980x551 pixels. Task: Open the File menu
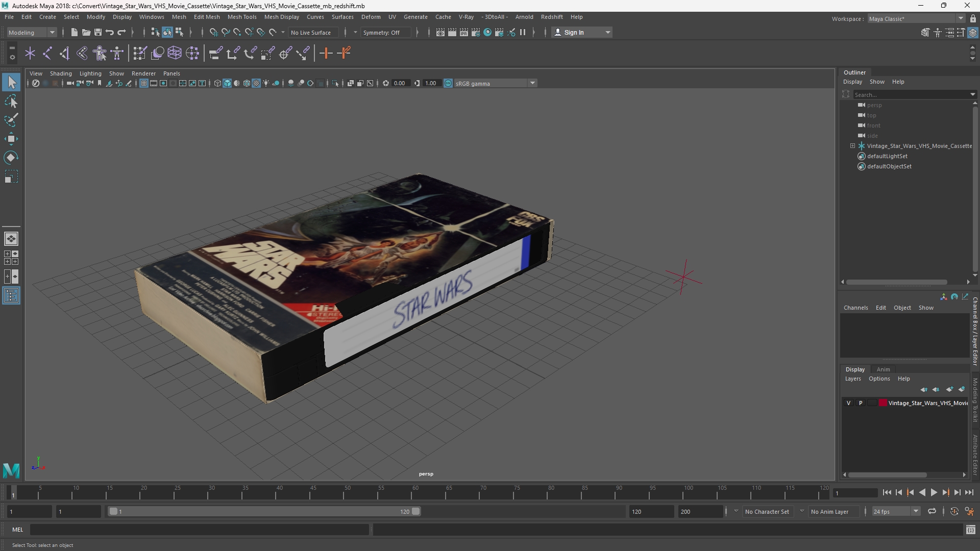[x=9, y=17]
